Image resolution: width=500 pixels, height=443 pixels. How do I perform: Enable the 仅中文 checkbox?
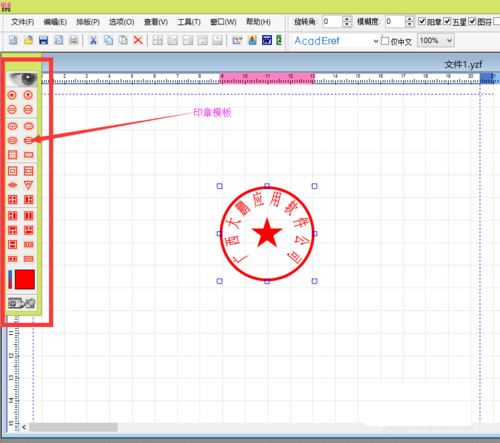click(x=385, y=41)
